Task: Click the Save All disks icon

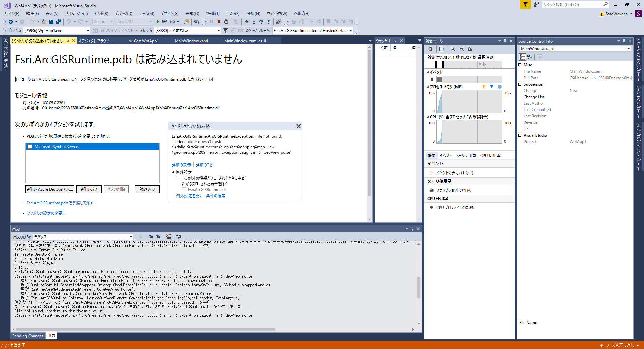Action: (59, 22)
